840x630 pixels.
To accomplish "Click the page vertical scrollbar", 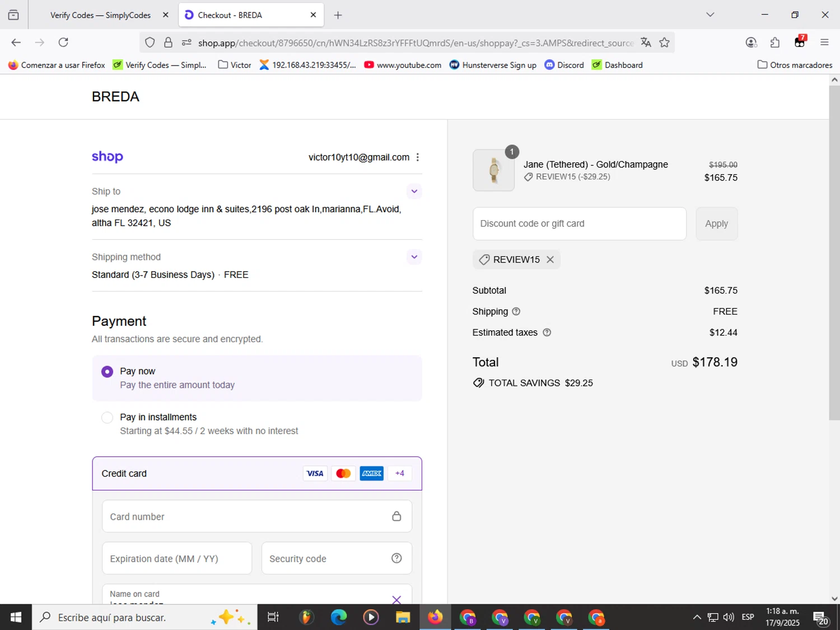I will point(834,253).
